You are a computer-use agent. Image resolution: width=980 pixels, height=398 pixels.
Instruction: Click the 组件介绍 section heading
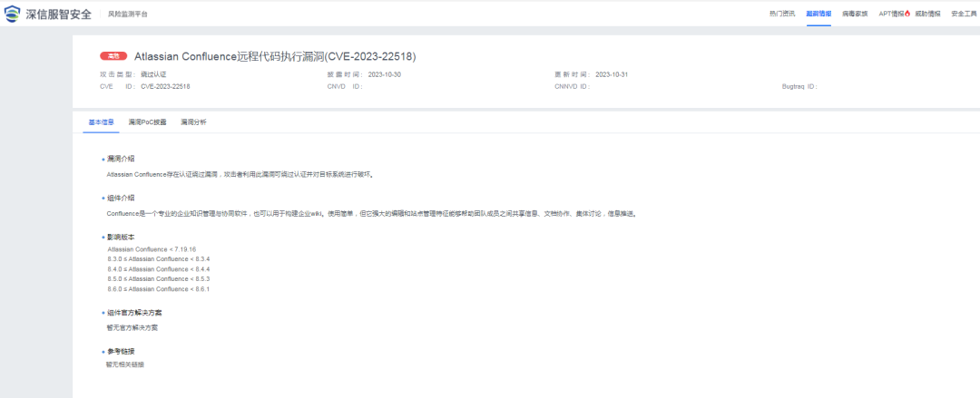(121, 198)
